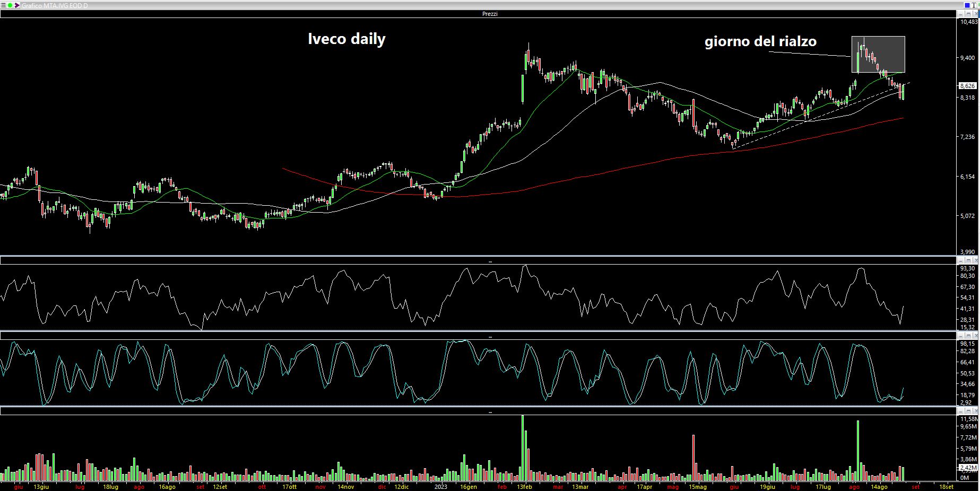
Task: Click the Prezzi panel header label
Action: (490, 14)
